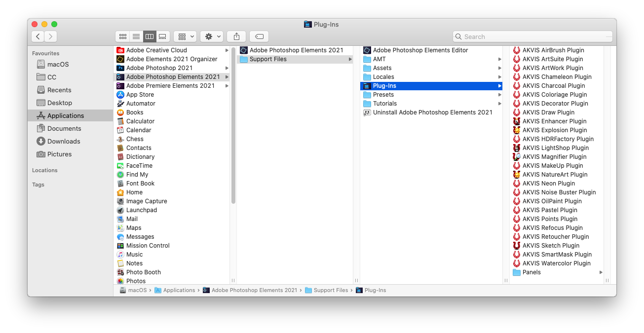This screenshot has height=333, width=644.
Task: Select Adobe Photoshop 2021 icon
Action: [120, 68]
